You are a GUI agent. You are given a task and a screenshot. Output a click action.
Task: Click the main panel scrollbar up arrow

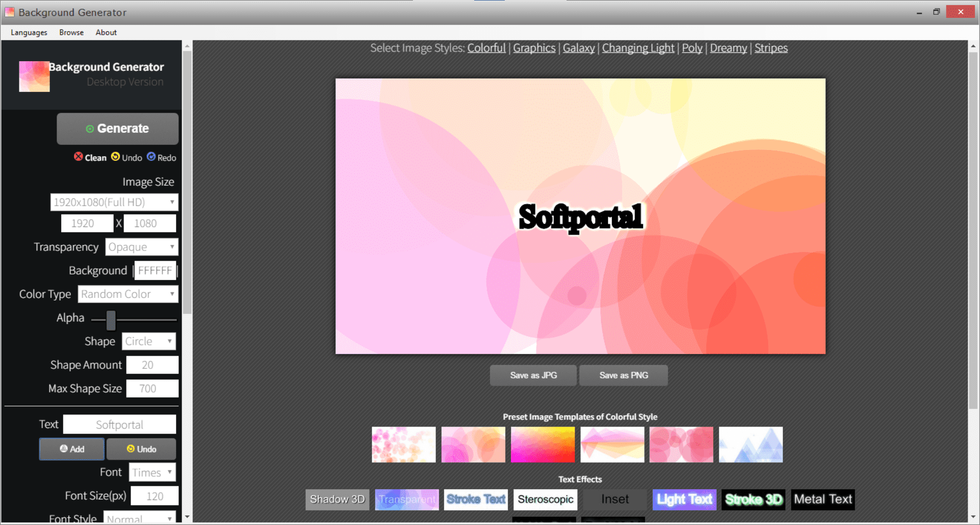coord(973,46)
